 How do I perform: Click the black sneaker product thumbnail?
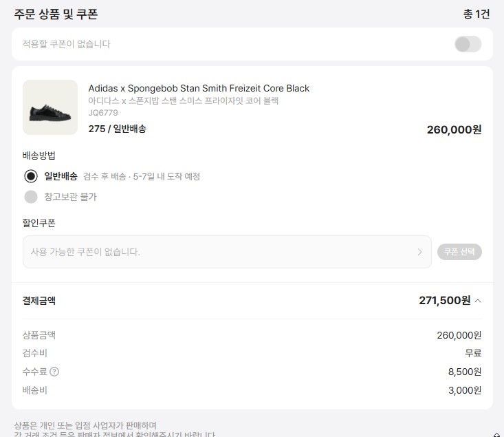[50, 107]
